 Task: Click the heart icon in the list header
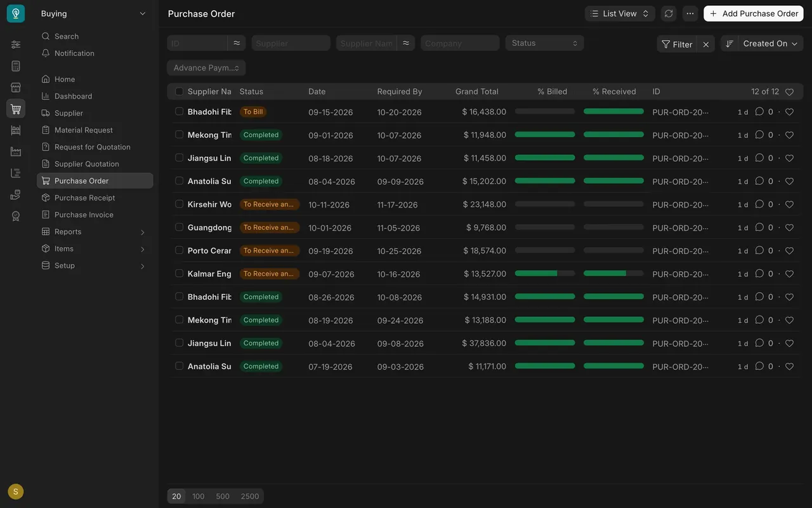tap(789, 92)
